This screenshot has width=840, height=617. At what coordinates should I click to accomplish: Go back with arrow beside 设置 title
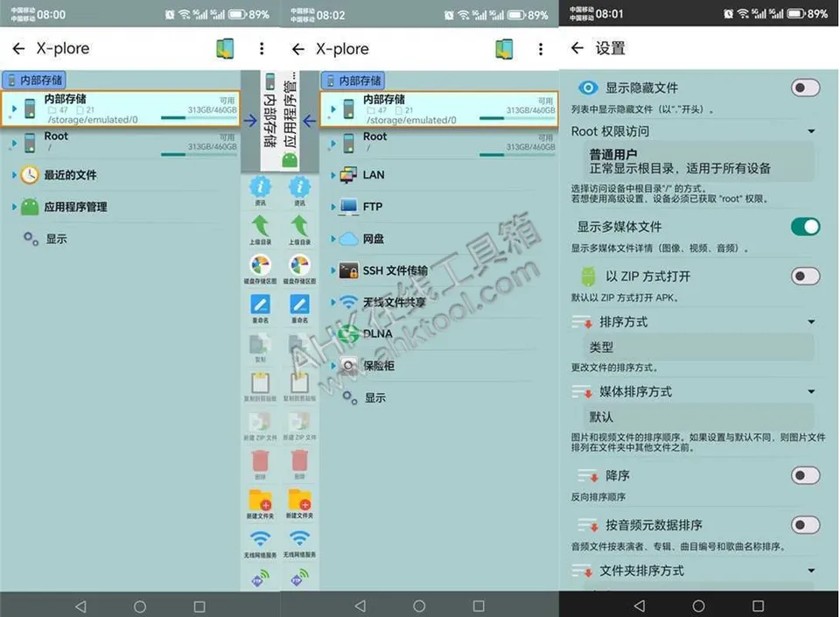coord(577,48)
